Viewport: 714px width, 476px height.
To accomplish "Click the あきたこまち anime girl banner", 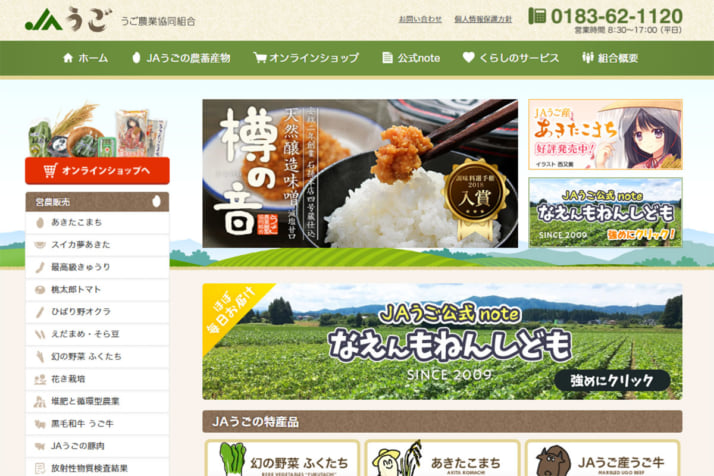I will [605, 134].
